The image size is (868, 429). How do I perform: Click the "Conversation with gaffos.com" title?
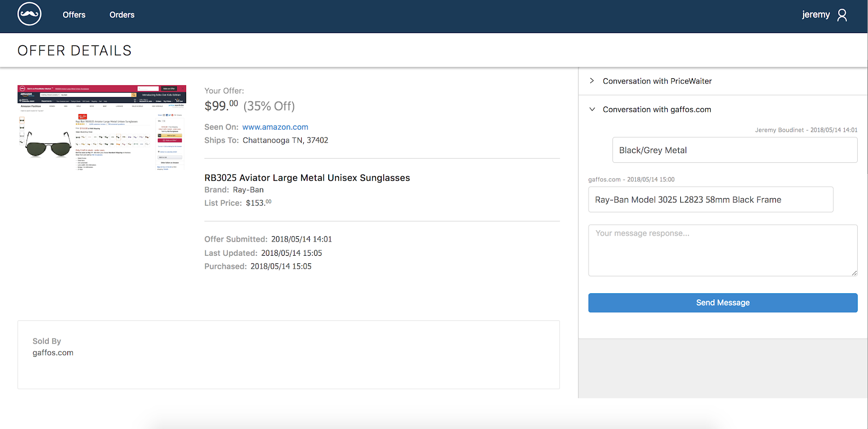point(656,109)
